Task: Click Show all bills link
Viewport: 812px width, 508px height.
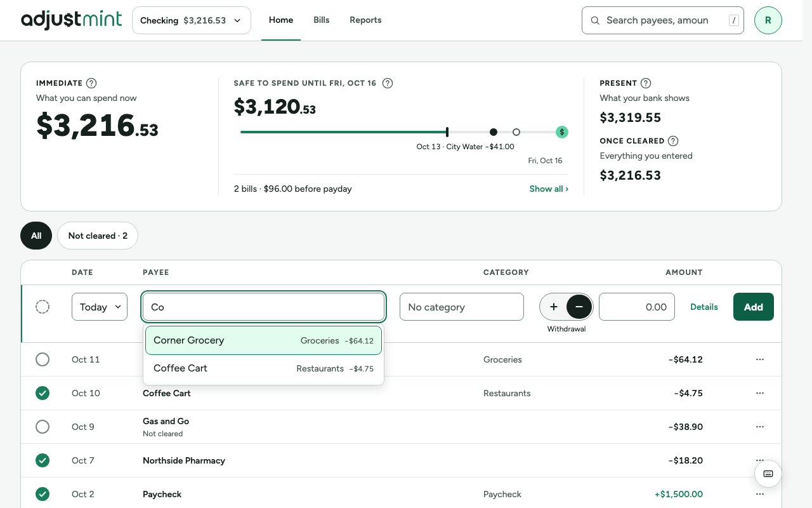Action: point(549,189)
